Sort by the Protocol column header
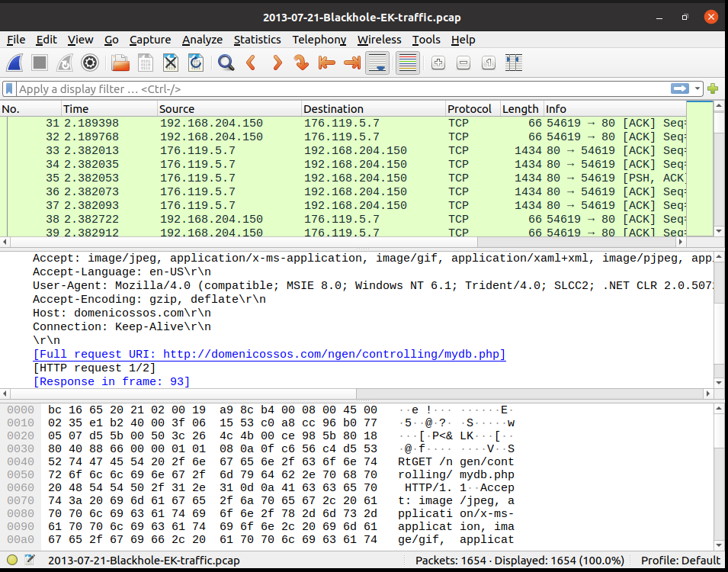The width and height of the screenshot is (728, 572). [x=473, y=109]
